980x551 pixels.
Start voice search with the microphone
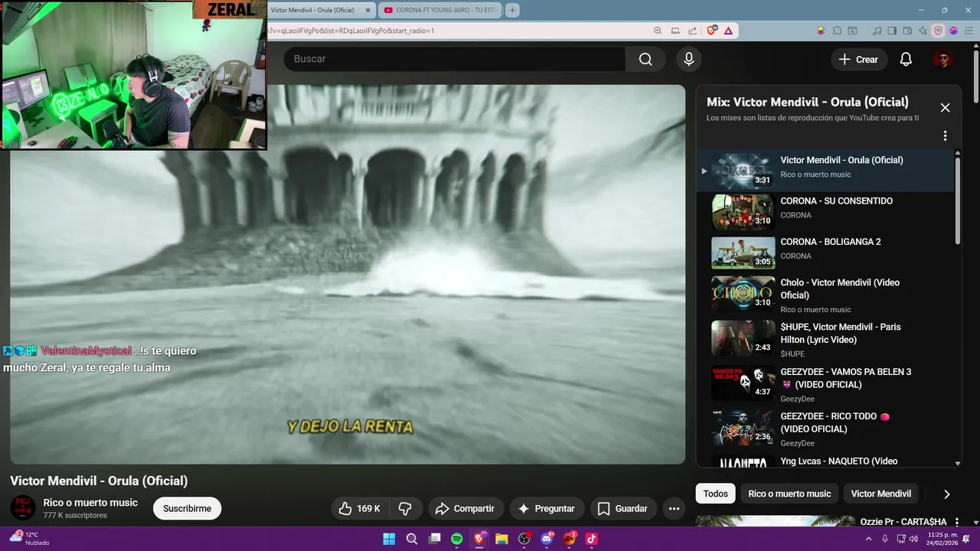[x=689, y=59]
